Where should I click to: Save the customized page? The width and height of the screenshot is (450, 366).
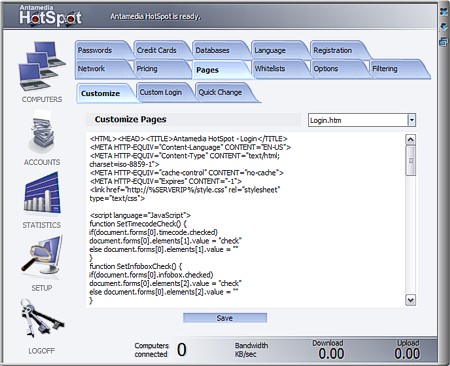tap(225, 318)
